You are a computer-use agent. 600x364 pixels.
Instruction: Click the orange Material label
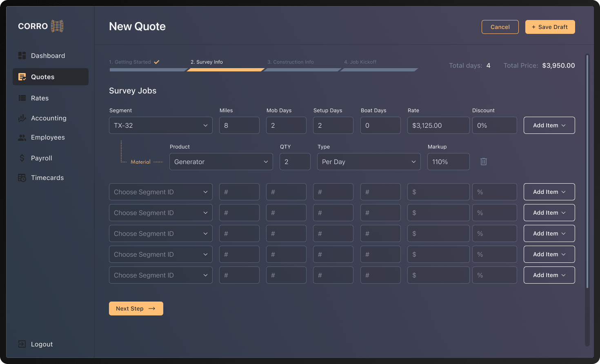[x=140, y=162]
